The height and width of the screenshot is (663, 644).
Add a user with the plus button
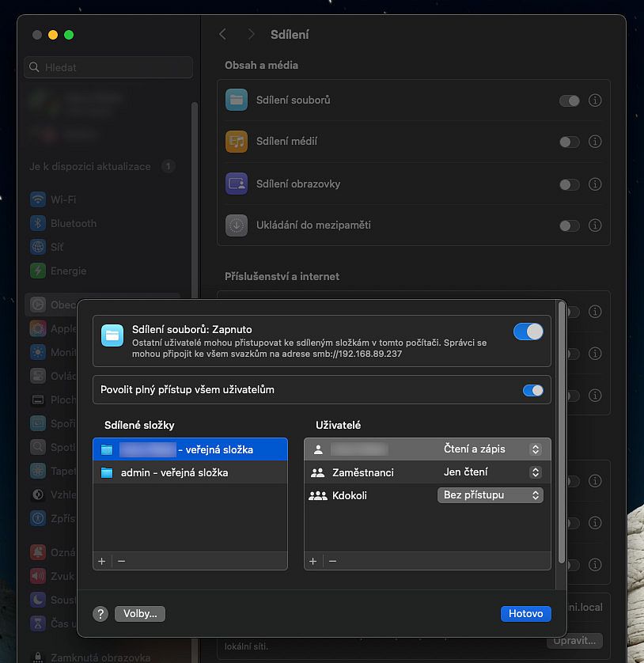click(x=313, y=561)
